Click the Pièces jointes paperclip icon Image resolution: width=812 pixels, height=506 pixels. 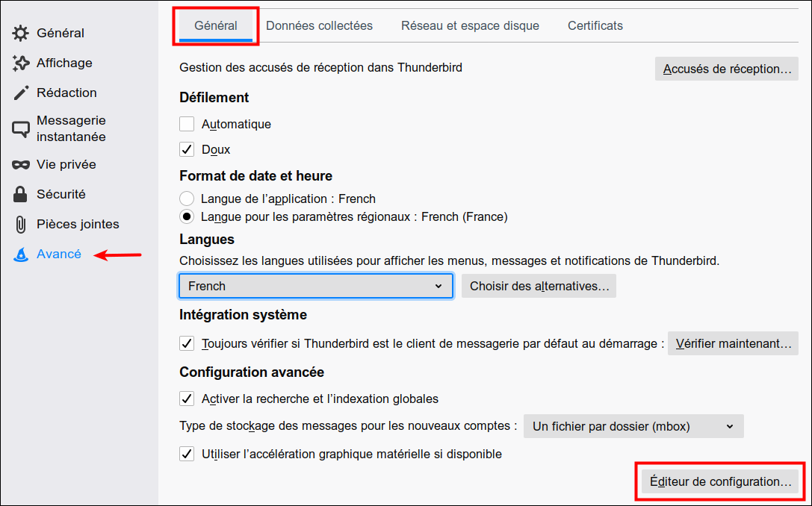21,225
